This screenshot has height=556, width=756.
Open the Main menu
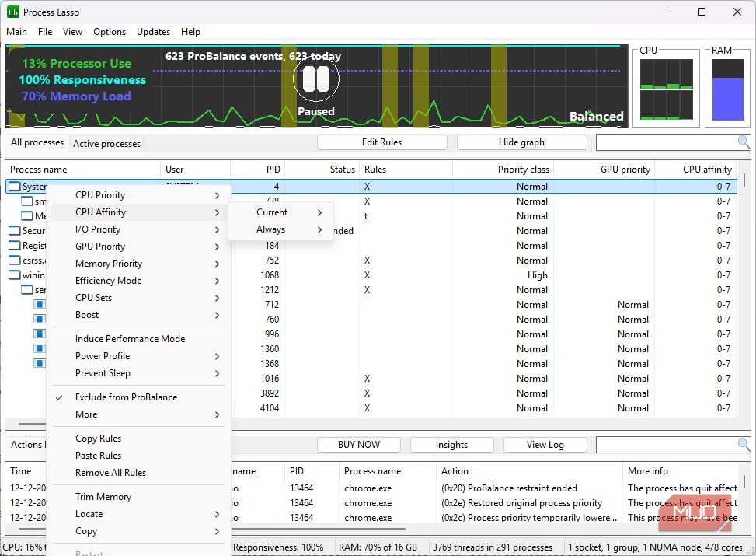(16, 32)
